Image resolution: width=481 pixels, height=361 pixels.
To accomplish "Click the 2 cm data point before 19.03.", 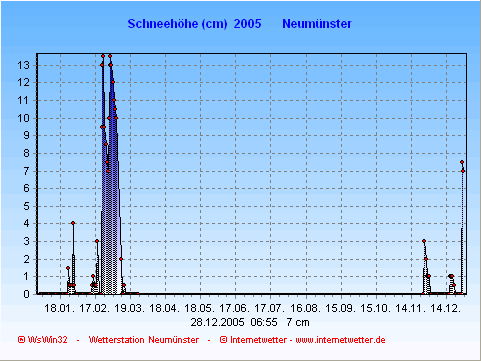I will point(121,259).
